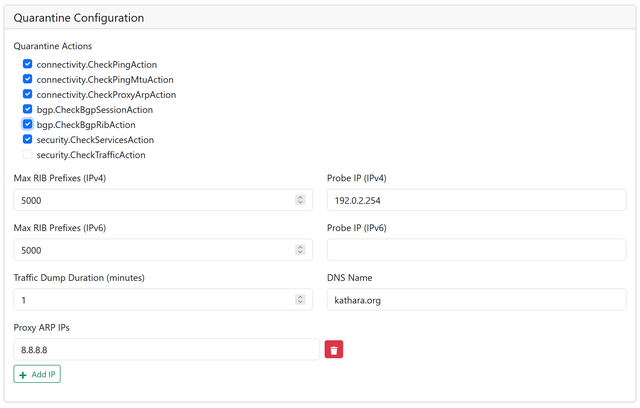Click the Traffic Dump Duration spinner arrows

(x=300, y=299)
